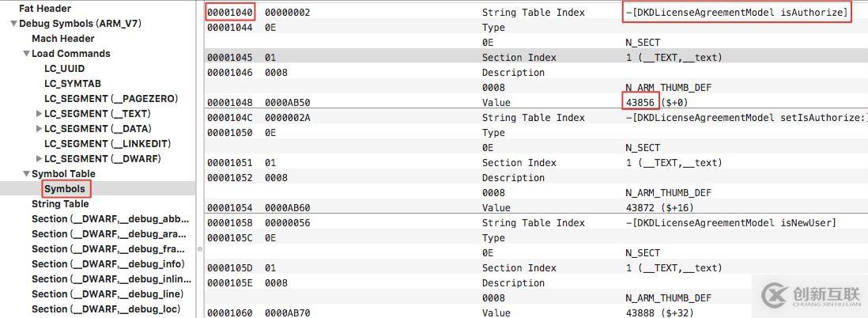The width and height of the screenshot is (868, 318).
Task: Collapse the Symbol Table tree node
Action: click(26, 174)
